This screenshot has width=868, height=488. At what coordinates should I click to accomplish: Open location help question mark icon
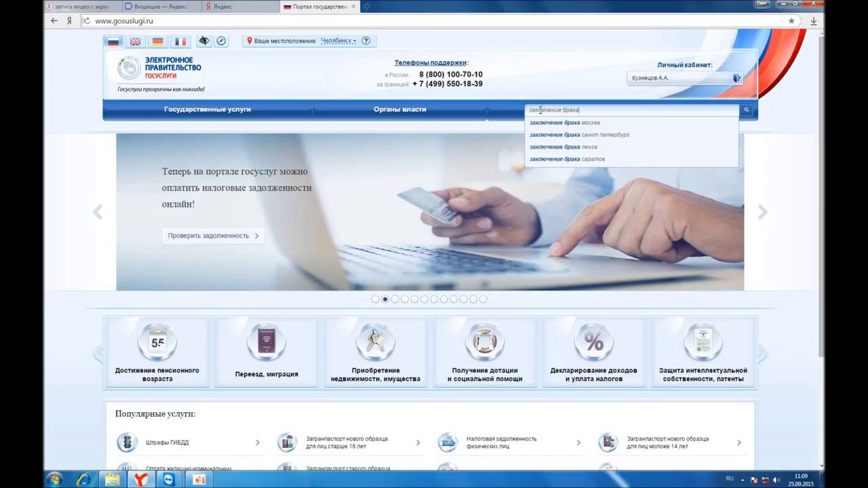click(366, 41)
